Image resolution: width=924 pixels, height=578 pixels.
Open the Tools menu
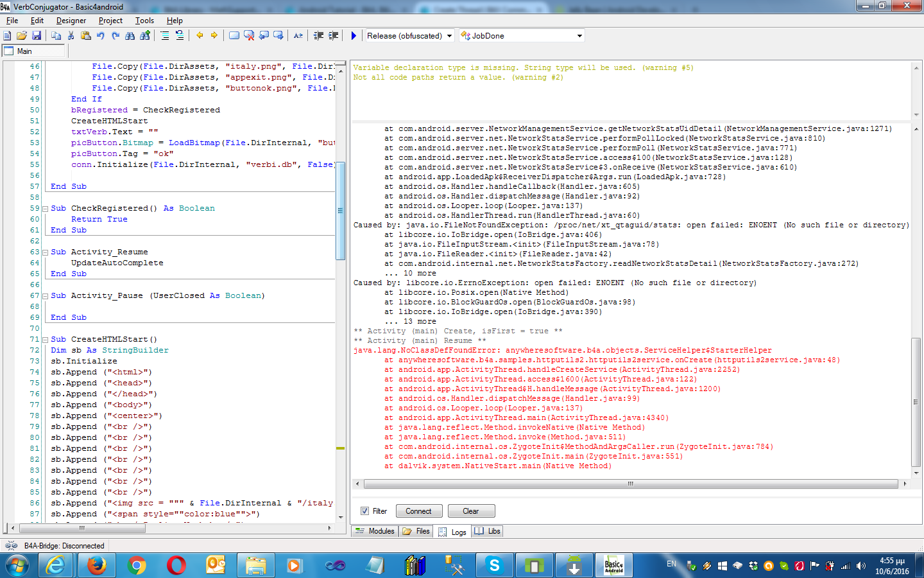click(145, 21)
